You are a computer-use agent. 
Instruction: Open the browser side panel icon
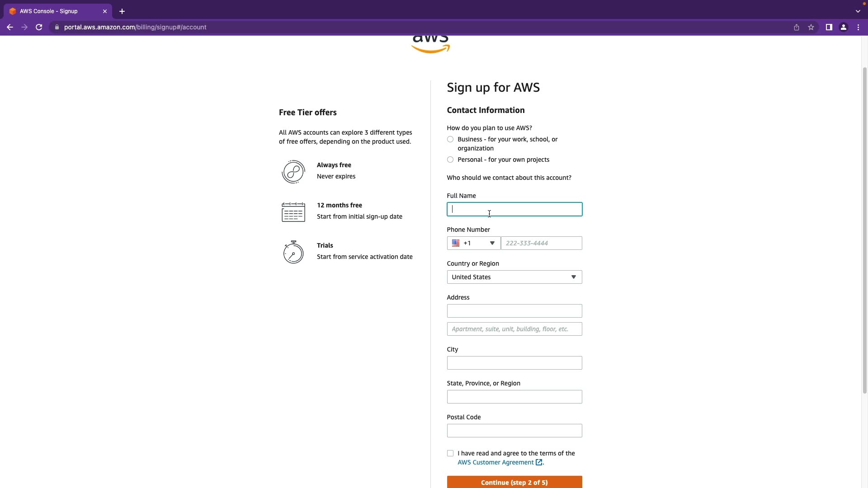point(829,27)
